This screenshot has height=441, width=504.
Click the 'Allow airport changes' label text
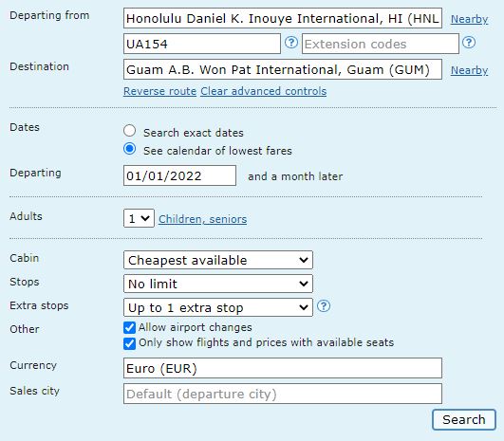click(x=196, y=327)
